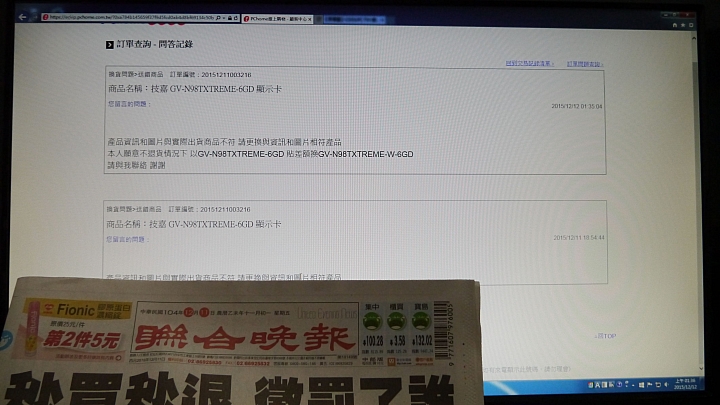Click the 回TOP link
Screen dimensions: 720x405
click(605, 336)
